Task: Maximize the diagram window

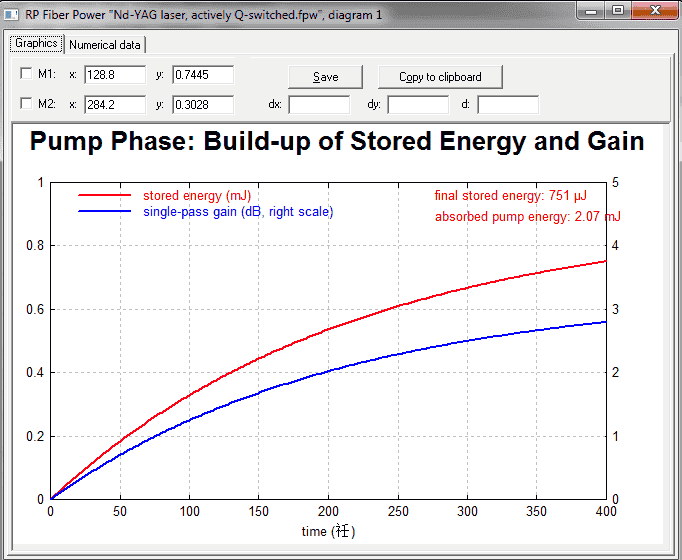Action: pos(618,11)
